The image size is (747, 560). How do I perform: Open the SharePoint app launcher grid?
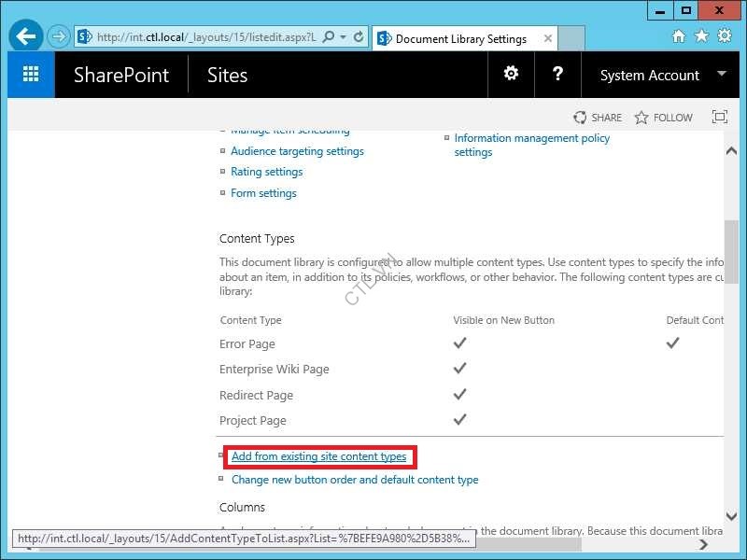pos(31,75)
